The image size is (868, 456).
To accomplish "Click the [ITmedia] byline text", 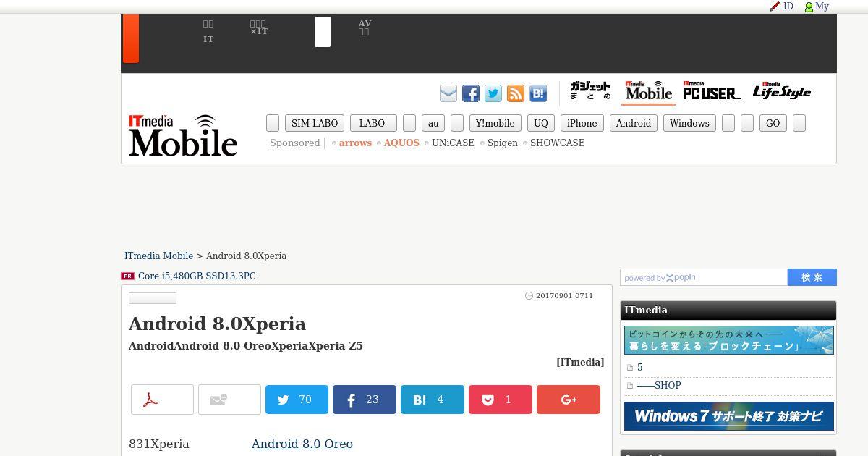I will (x=580, y=362).
